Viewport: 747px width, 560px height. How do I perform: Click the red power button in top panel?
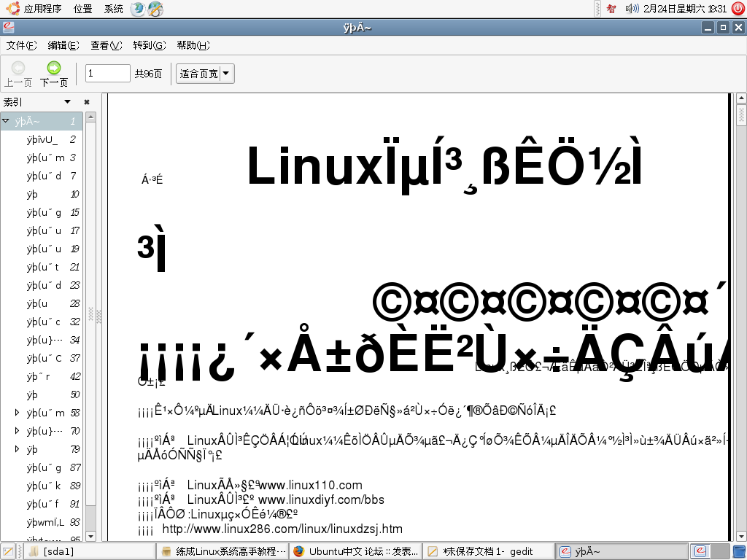tap(738, 9)
